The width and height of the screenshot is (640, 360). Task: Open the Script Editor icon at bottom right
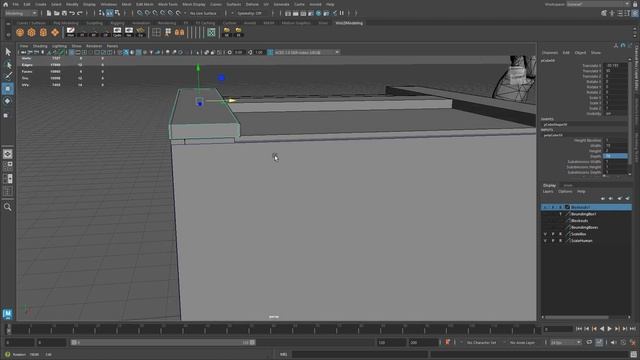coord(633,354)
